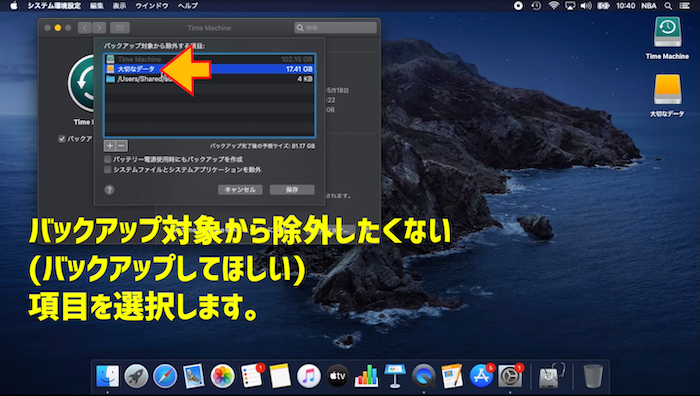Enable バッテリー電源使用時にもバックアップを作成 checkbox
700x396 pixels.
pos(108,159)
